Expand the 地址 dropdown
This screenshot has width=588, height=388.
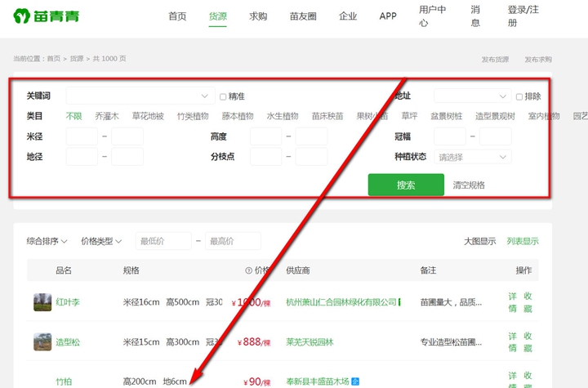(x=502, y=96)
